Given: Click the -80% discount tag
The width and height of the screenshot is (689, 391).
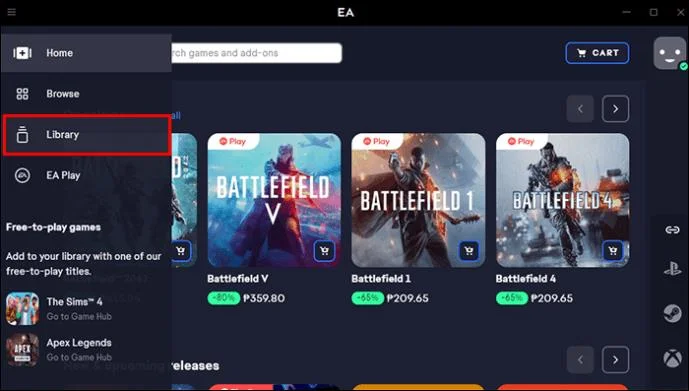Looking at the screenshot, I should [224, 298].
